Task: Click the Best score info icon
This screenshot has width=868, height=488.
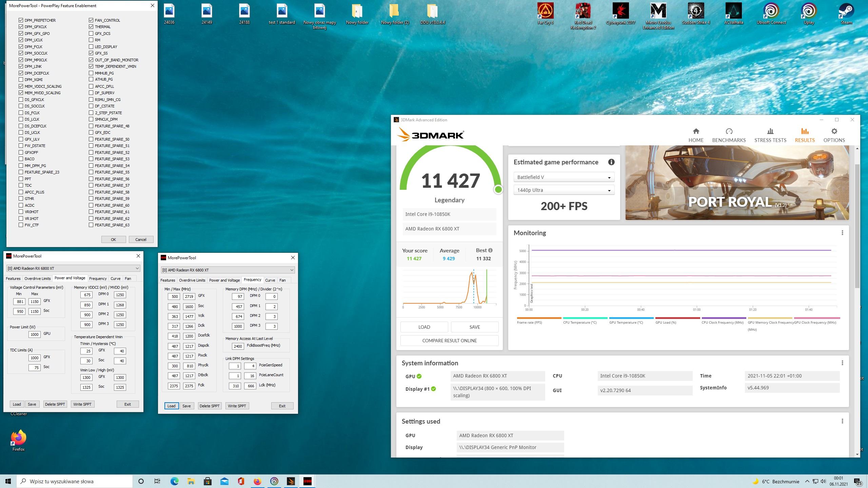Action: coord(490,250)
